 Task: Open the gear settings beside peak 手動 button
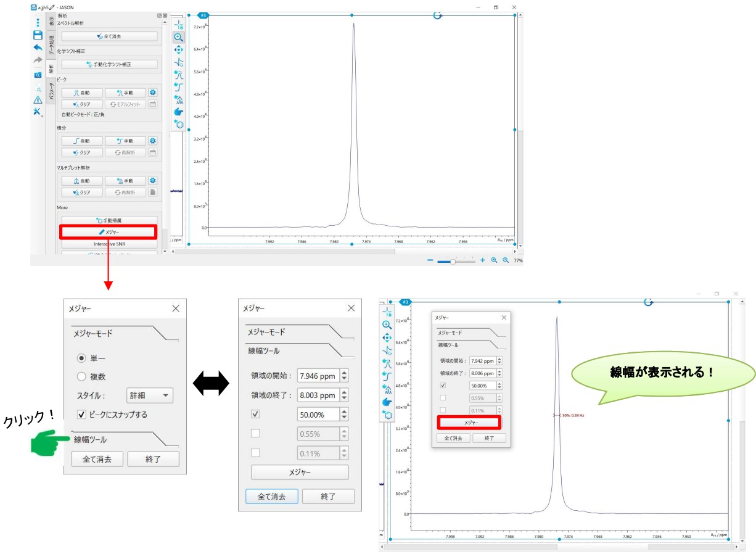tap(153, 93)
